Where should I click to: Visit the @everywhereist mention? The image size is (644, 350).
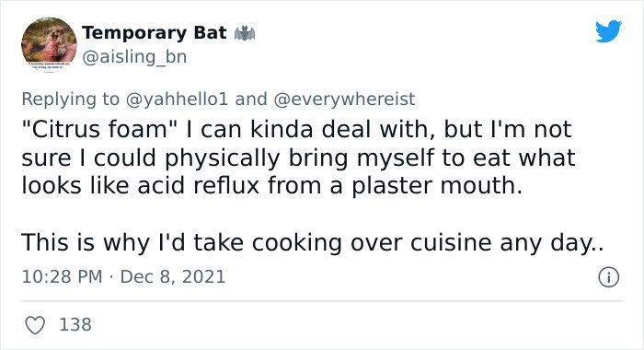[x=344, y=99]
